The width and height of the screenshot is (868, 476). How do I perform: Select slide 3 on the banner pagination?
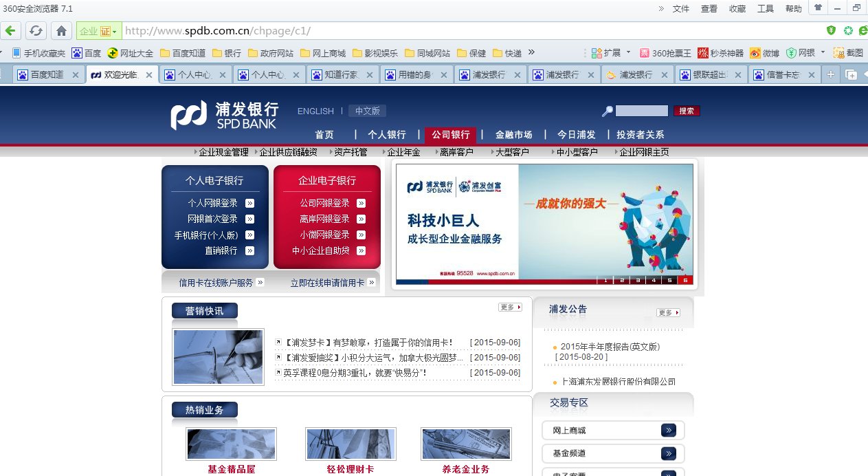tap(638, 281)
